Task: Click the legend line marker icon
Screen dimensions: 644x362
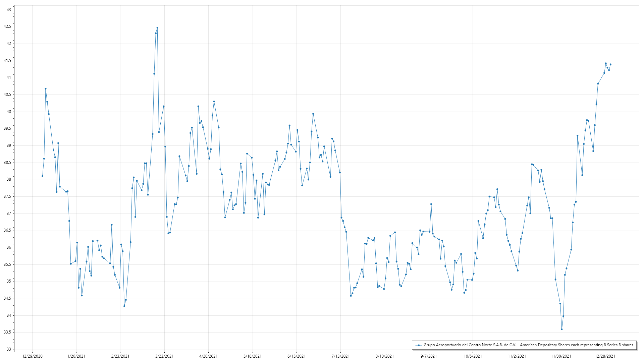Action: (x=418, y=345)
